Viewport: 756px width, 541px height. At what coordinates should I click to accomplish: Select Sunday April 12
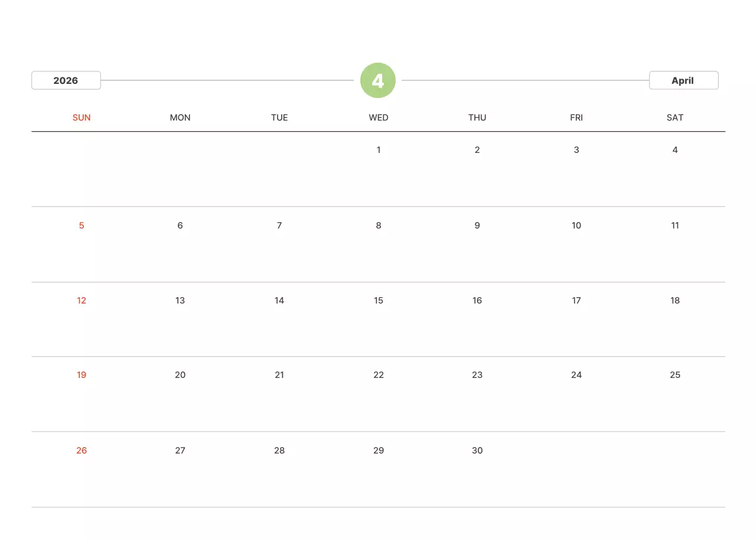coord(82,301)
